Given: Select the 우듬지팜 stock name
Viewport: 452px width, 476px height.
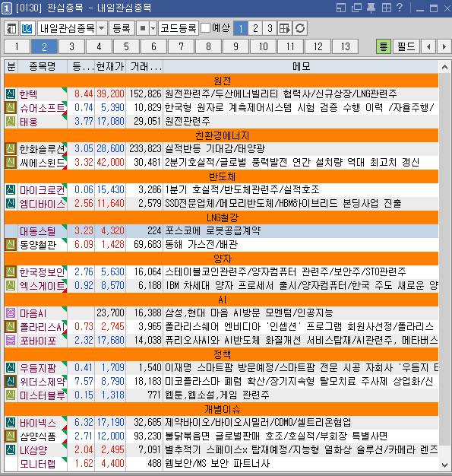Looking at the screenshot, I should click(x=38, y=367).
